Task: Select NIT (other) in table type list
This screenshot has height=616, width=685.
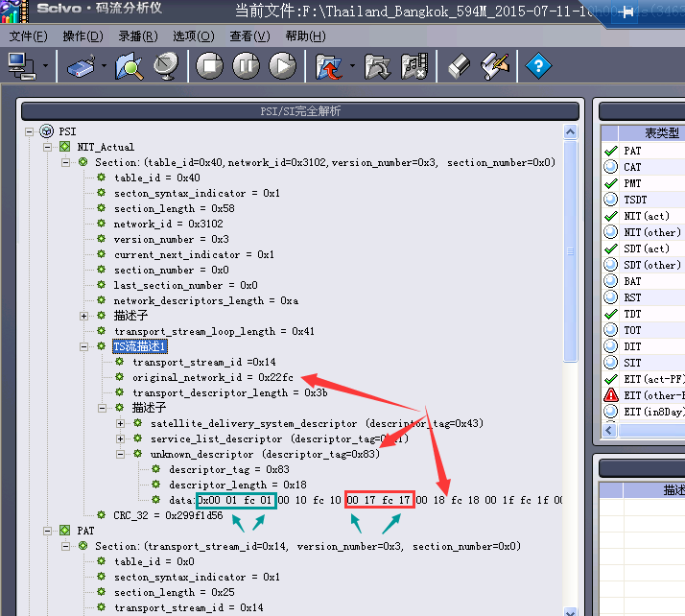Action: tap(652, 232)
